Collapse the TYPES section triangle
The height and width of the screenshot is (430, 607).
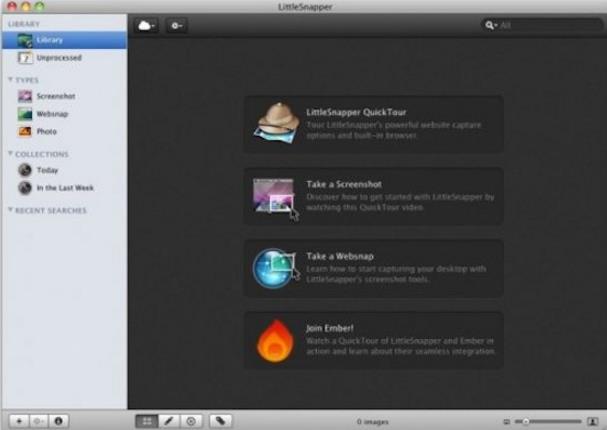pyautogui.click(x=10, y=79)
